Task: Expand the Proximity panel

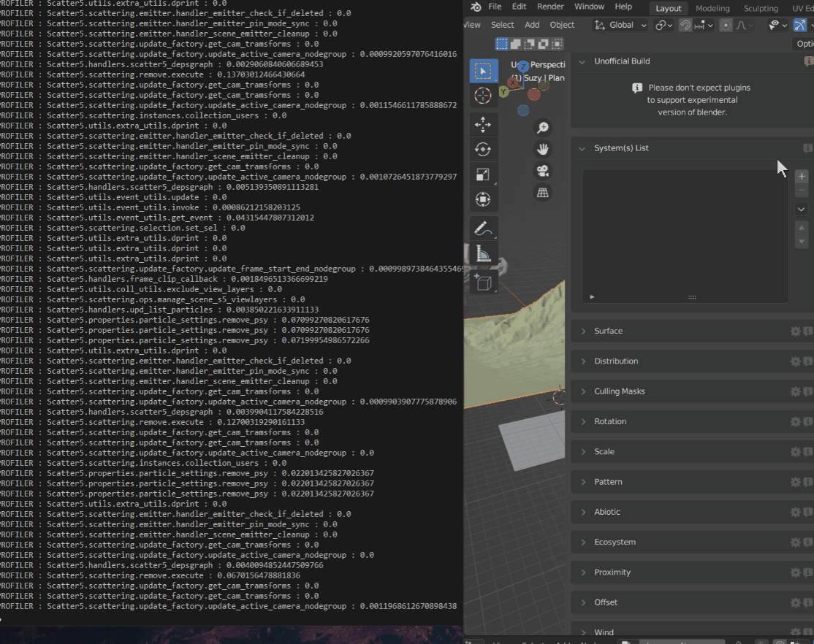Action: click(583, 572)
